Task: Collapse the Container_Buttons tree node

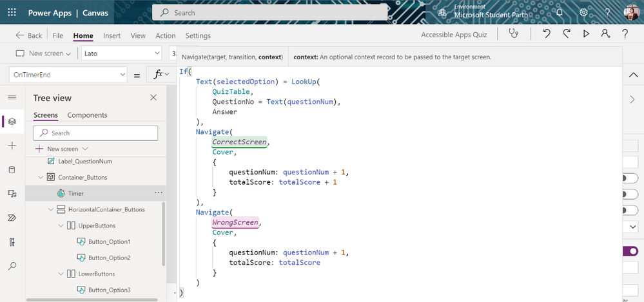Action: click(x=40, y=178)
